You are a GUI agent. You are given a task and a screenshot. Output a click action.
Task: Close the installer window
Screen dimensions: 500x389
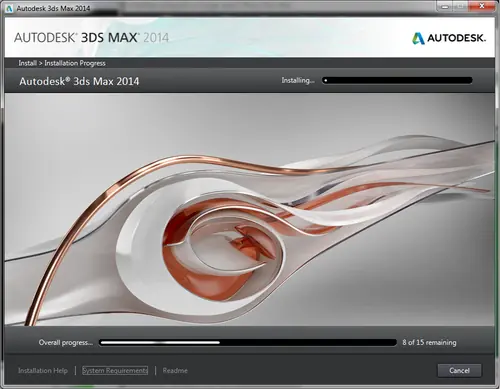(x=482, y=6)
